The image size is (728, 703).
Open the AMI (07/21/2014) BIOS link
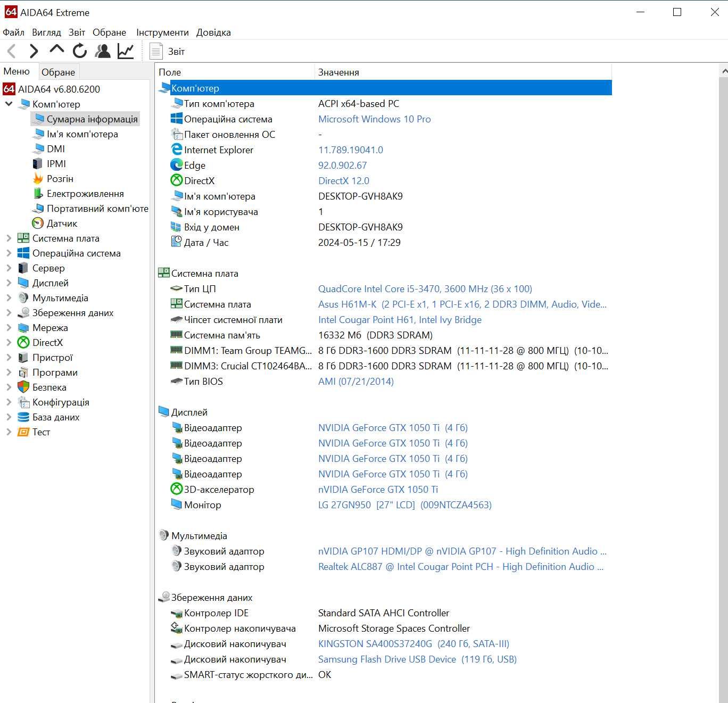[x=356, y=382]
